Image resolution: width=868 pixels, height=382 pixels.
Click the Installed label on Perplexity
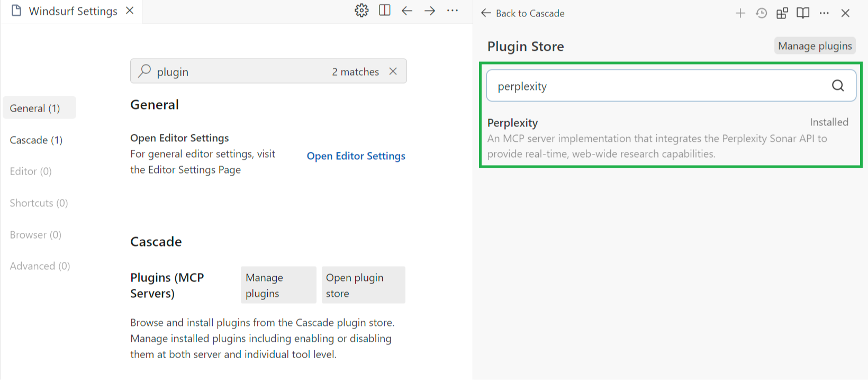coord(829,122)
